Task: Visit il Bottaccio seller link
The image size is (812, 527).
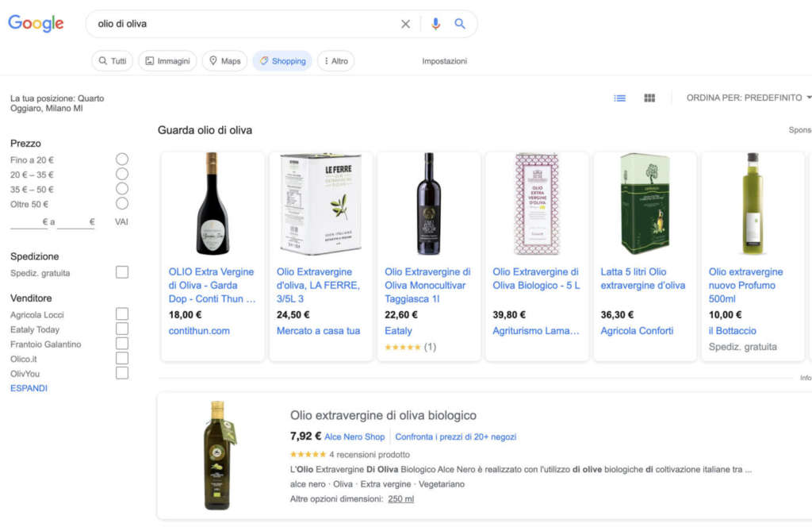Action: (x=732, y=331)
